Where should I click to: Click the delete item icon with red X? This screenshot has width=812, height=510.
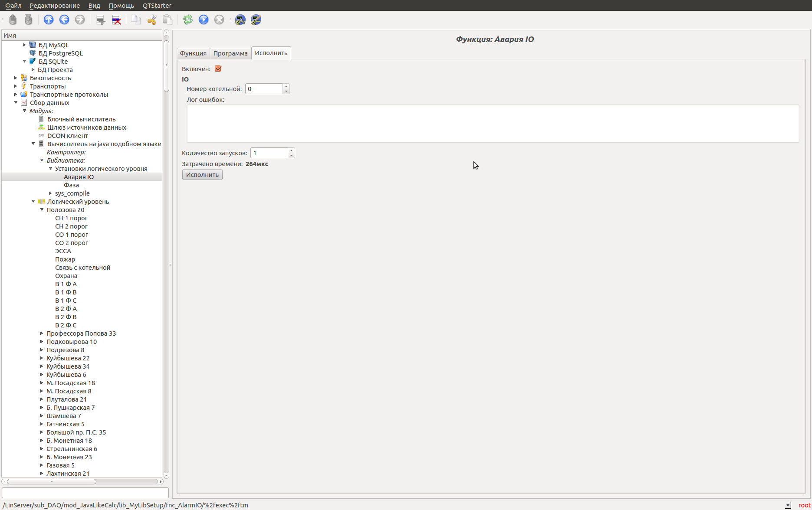click(x=116, y=20)
